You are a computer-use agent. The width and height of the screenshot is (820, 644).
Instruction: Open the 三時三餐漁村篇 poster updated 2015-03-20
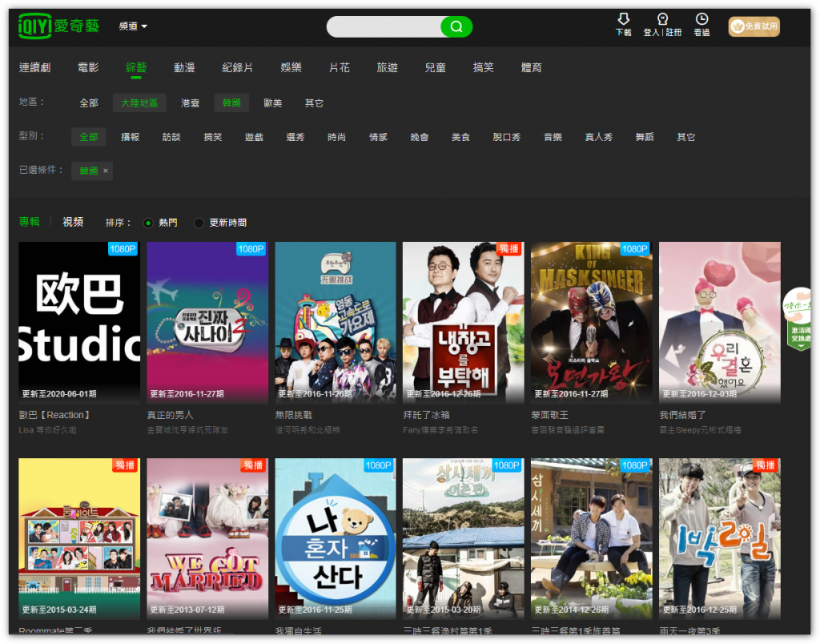(464, 539)
